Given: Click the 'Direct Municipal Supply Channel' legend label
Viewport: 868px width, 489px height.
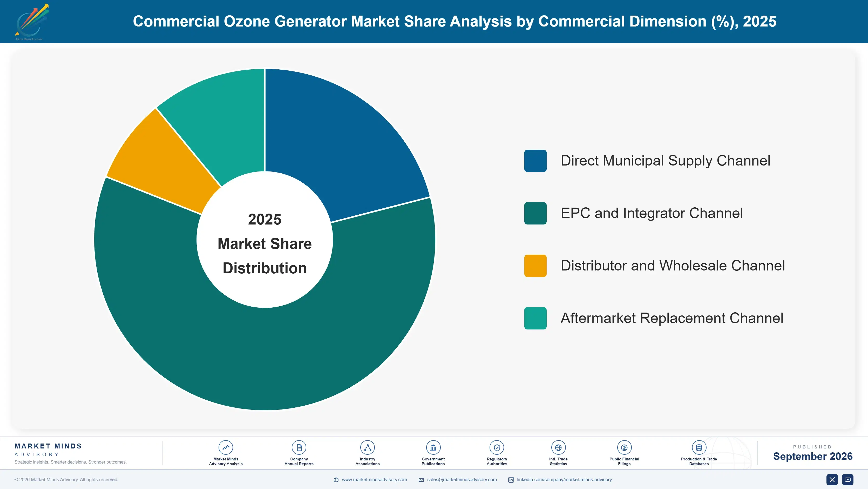Looking at the screenshot, I should tap(666, 161).
